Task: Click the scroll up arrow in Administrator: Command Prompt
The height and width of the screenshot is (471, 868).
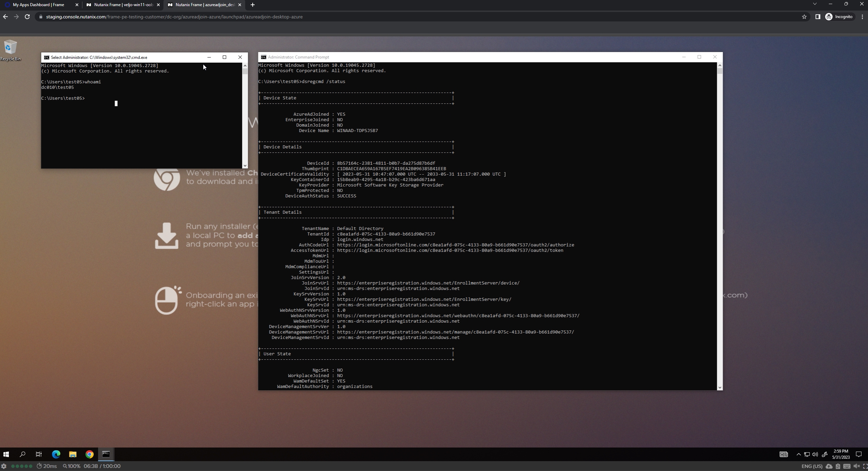Action: (x=720, y=65)
